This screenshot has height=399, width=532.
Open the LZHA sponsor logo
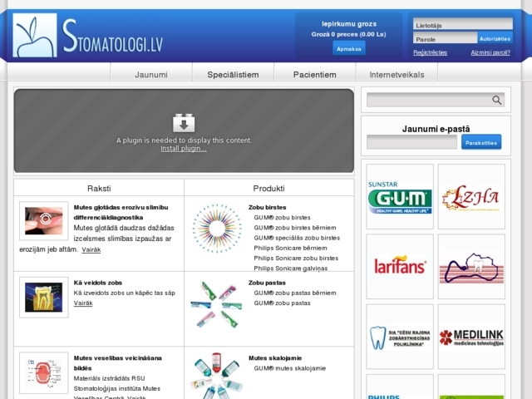tap(470, 196)
